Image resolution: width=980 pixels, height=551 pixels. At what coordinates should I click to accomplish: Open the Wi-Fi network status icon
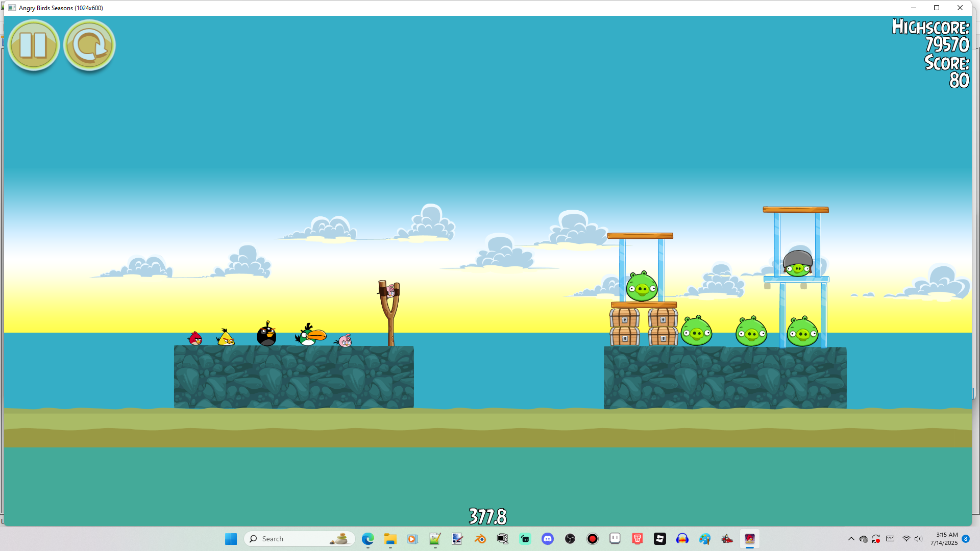906,539
